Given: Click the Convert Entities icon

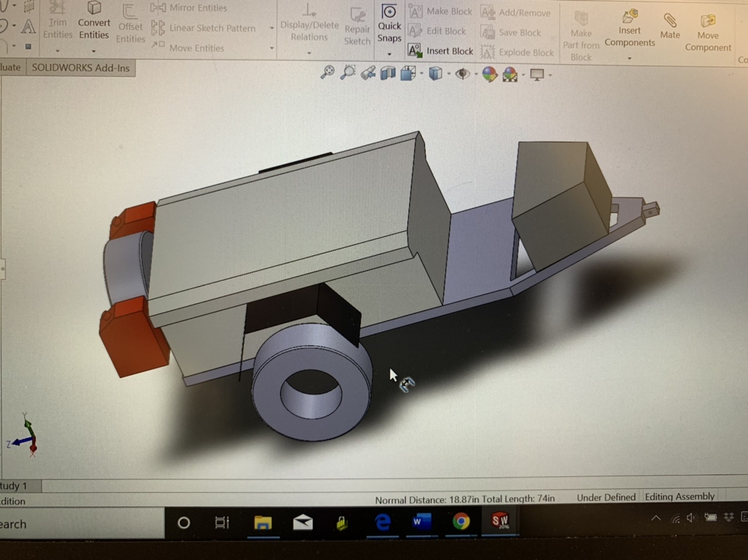Looking at the screenshot, I should [x=93, y=9].
